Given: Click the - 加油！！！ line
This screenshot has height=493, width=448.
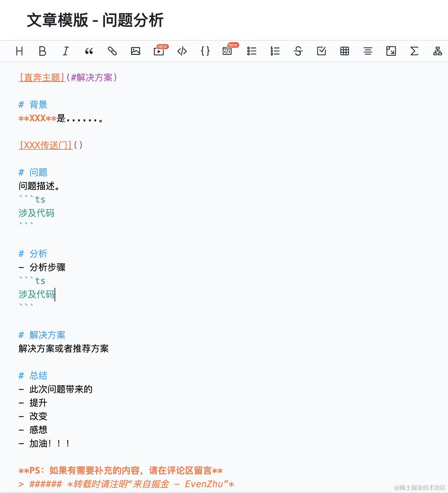Looking at the screenshot, I should [x=45, y=444].
